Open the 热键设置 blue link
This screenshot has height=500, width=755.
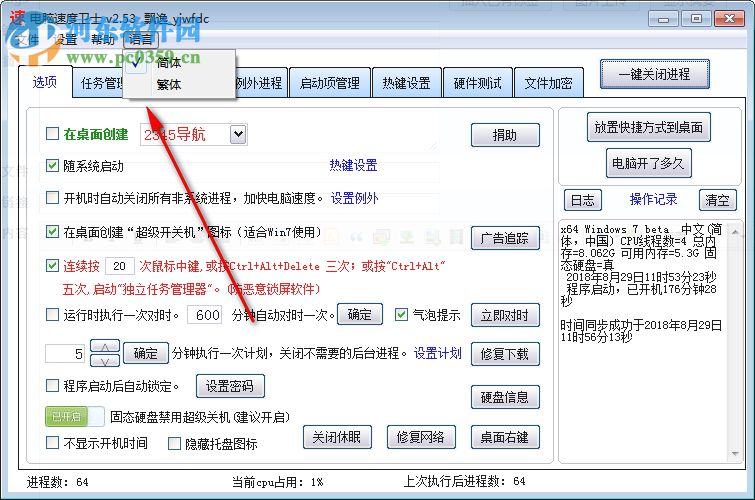coord(353,166)
